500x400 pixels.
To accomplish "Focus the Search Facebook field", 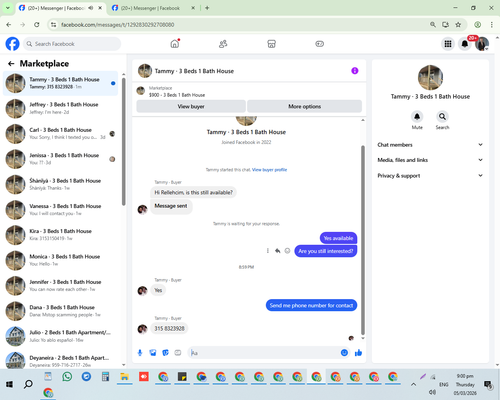I will point(72,44).
